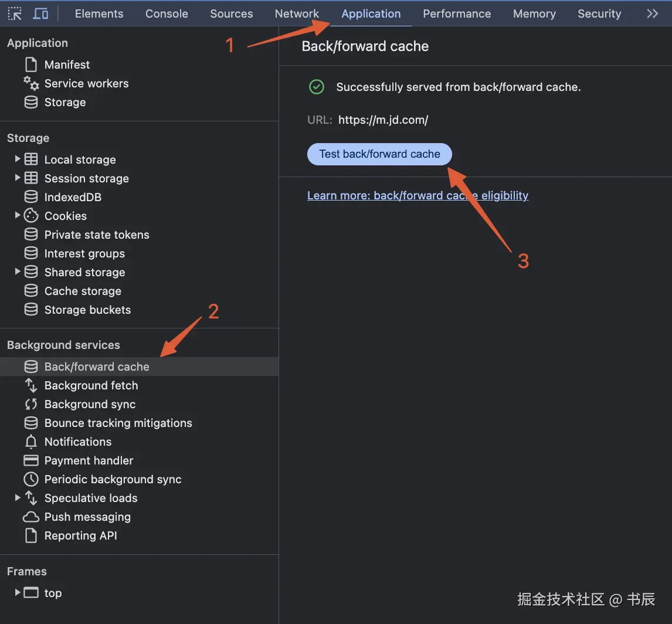
Task: Open the Performance tab
Action: [x=457, y=13]
